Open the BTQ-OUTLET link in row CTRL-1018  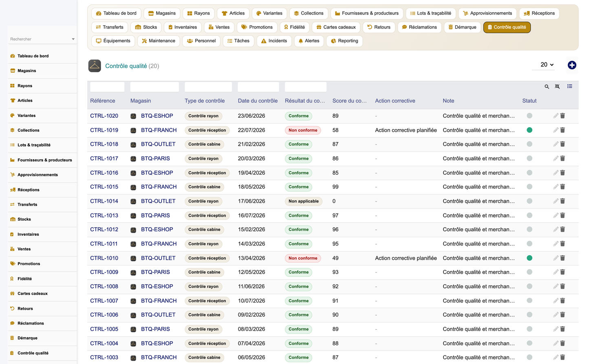(158, 144)
